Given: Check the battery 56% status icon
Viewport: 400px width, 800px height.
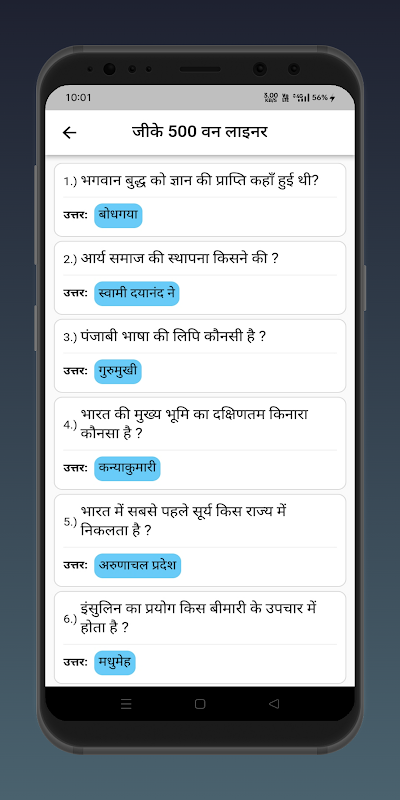Looking at the screenshot, I should tap(323, 97).
